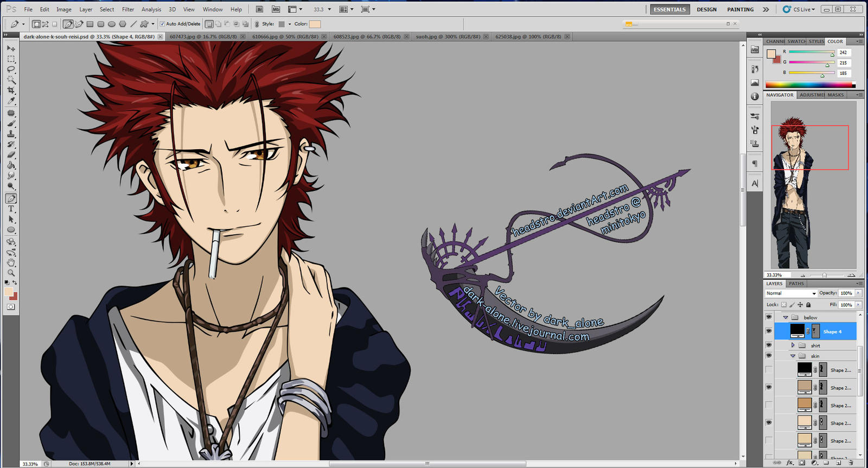Select the Ellipse shape option

coord(112,24)
